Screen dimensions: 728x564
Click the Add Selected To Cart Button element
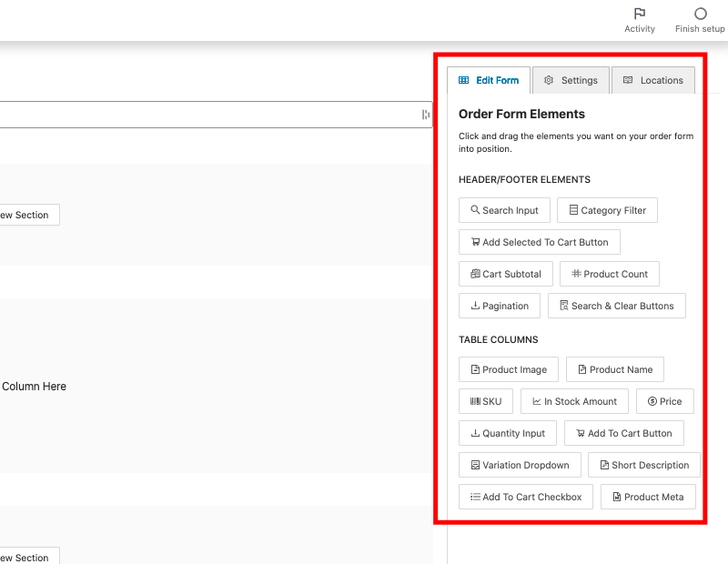click(x=540, y=242)
